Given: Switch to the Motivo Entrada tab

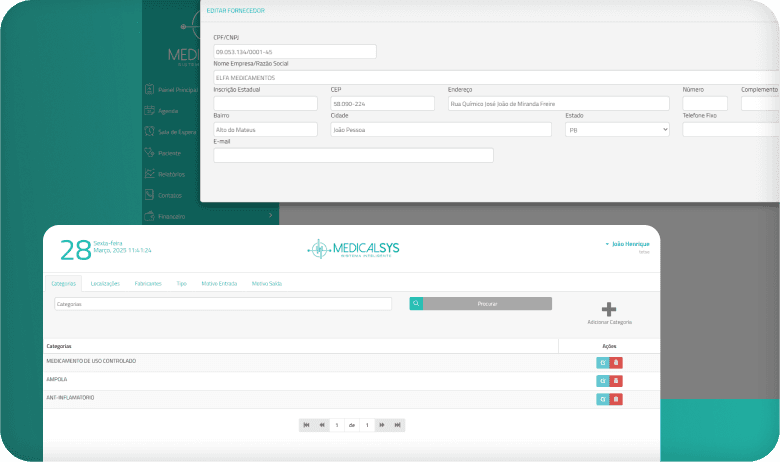Looking at the screenshot, I should click(219, 283).
